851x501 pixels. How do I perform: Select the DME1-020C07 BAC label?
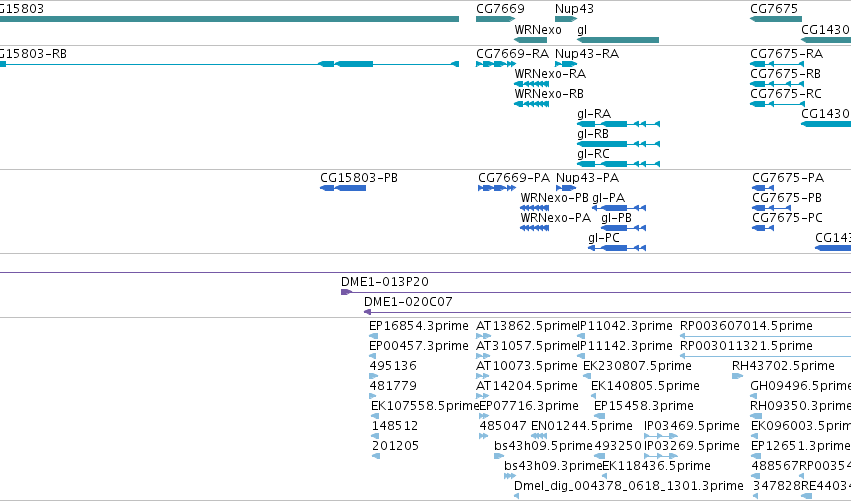pyautogui.click(x=408, y=302)
